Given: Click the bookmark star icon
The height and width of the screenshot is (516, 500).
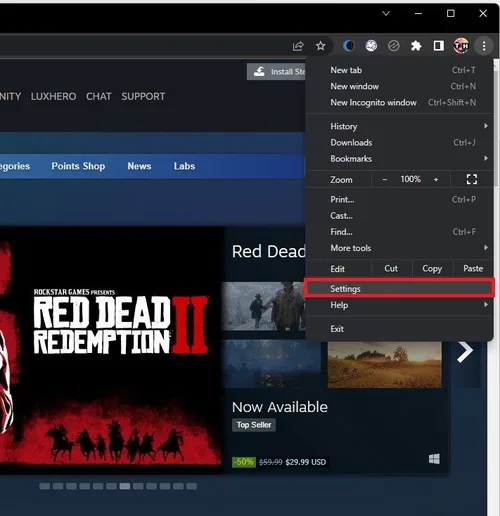Looking at the screenshot, I should [320, 46].
